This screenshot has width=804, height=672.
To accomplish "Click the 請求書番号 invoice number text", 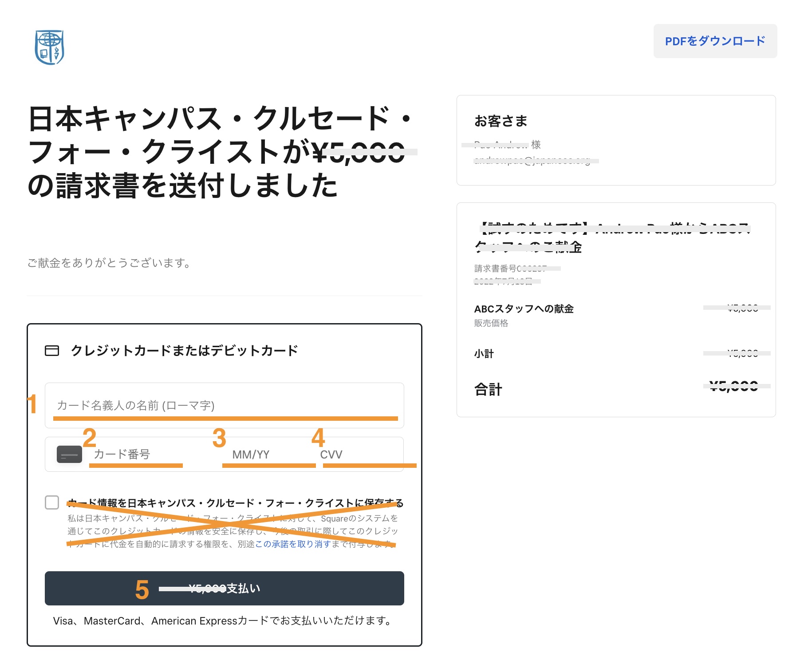I will tap(510, 268).
